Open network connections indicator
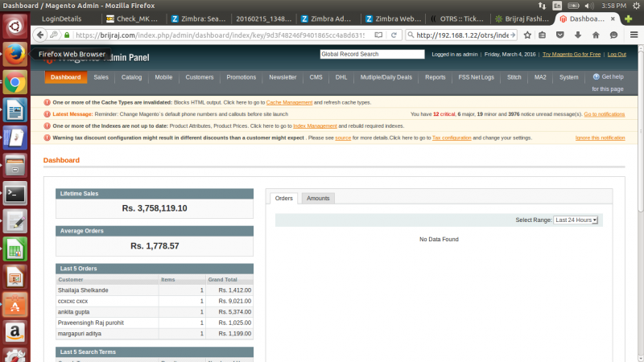This screenshot has width=644, height=362. (542, 6)
